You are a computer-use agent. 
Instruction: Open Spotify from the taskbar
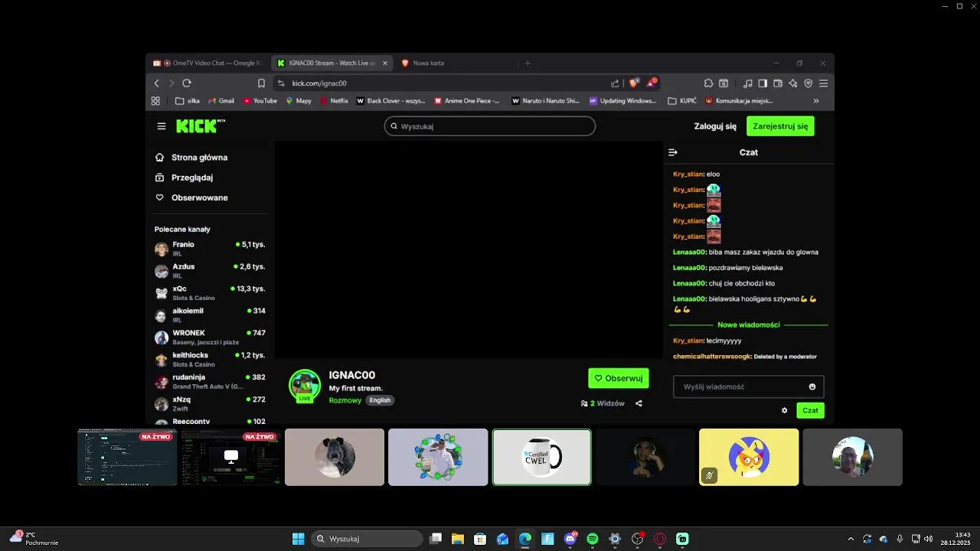593,539
